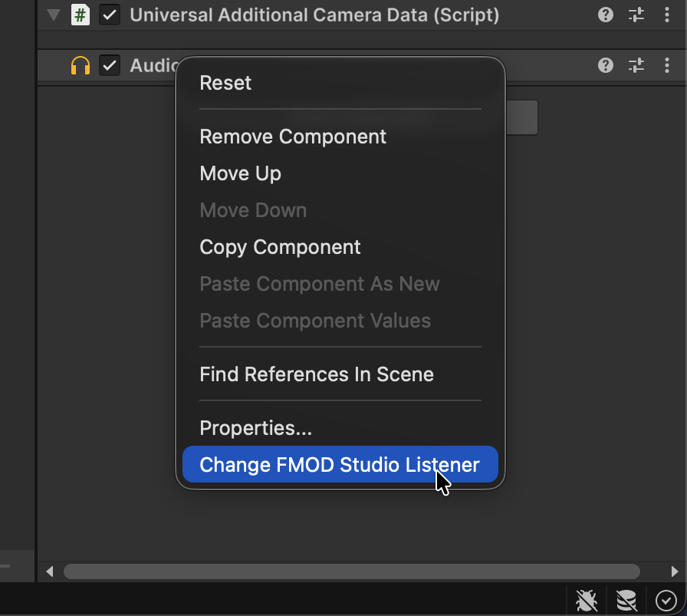The width and height of the screenshot is (687, 616).
Task: Click the C# script icon of Universal Additional Camera Data
Action: 81,15
